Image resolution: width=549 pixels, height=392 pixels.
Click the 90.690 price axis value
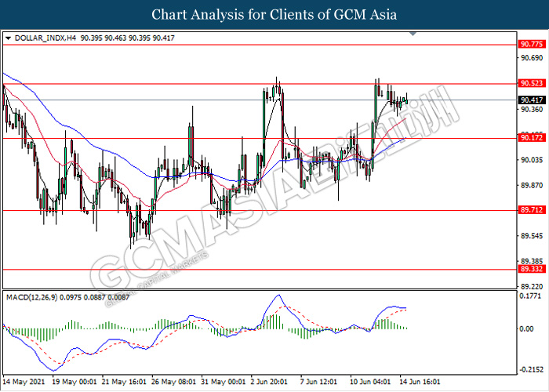pos(531,58)
